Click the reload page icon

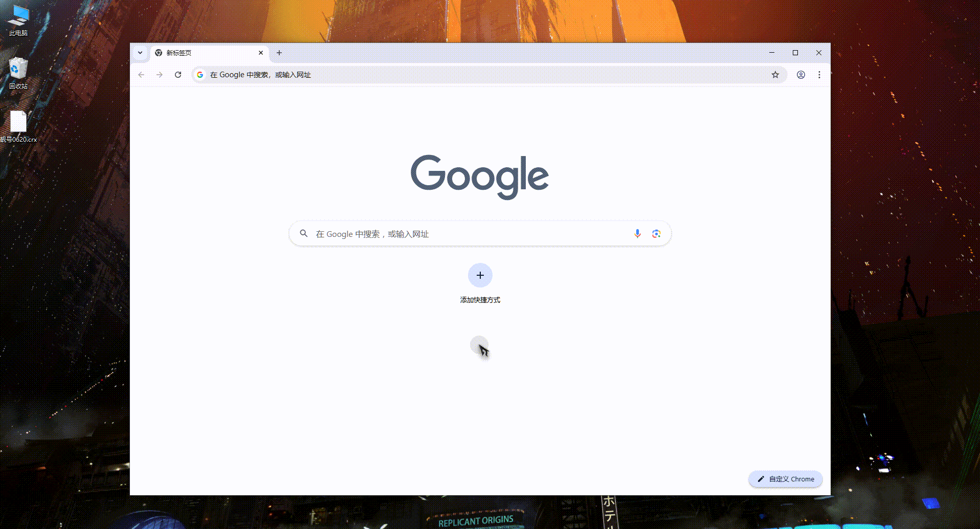178,75
